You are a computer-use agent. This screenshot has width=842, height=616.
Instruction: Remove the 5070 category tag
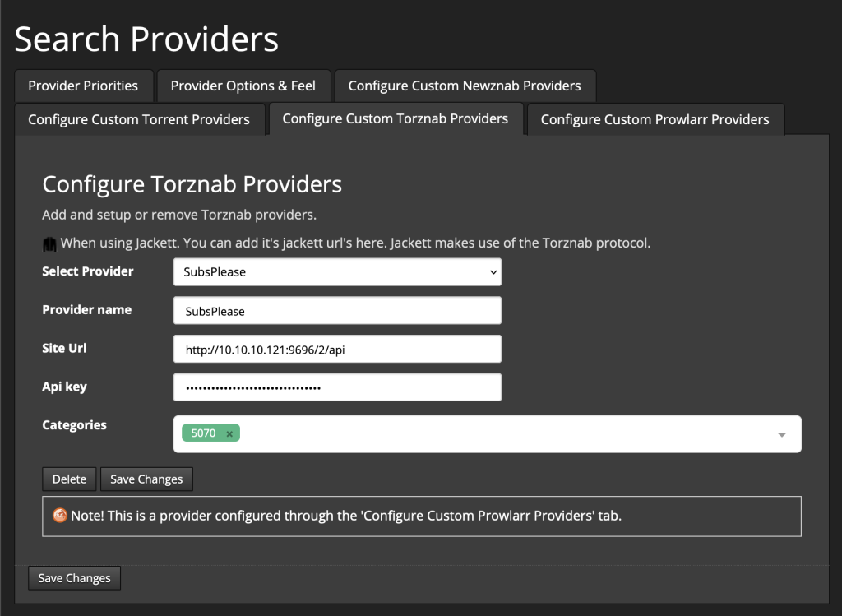tap(229, 433)
